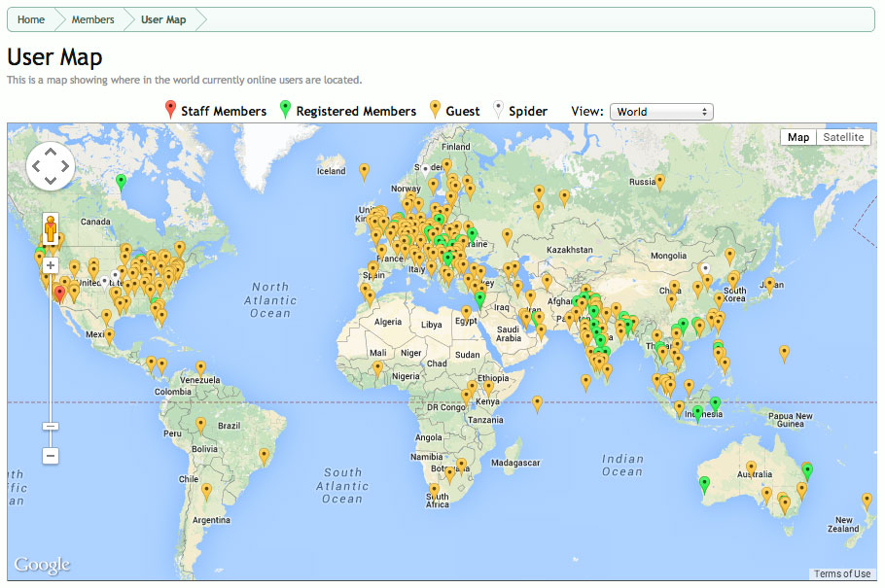Open the Terms of Use link
The image size is (885, 588).
(x=842, y=573)
